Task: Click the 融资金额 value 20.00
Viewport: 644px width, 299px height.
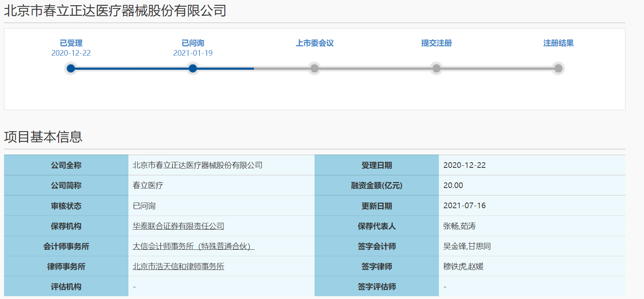Action: (453, 185)
